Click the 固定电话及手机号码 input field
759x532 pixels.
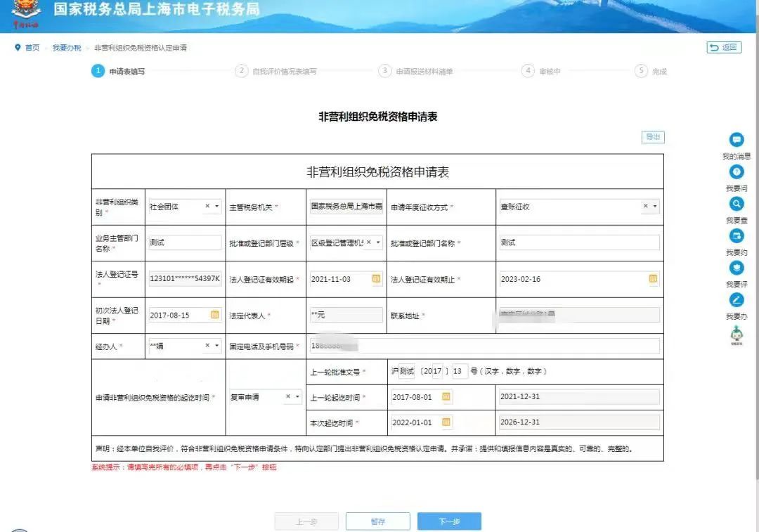pos(484,346)
